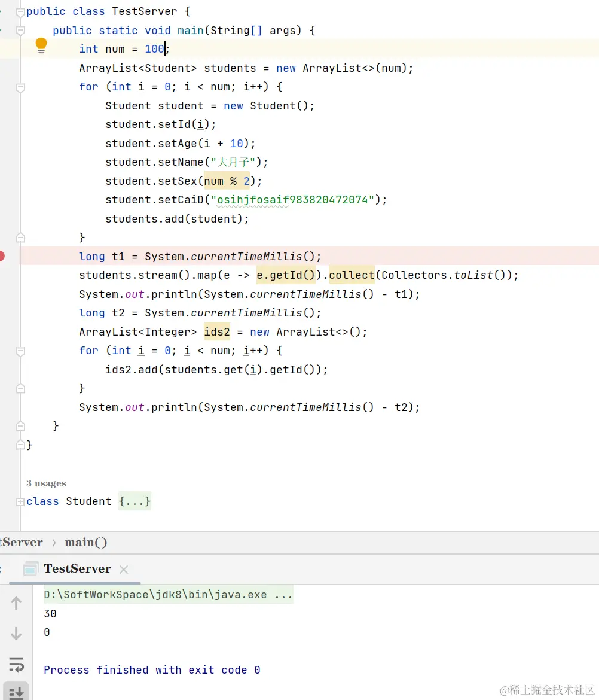This screenshot has height=700, width=599.
Task: Click the ids2.add statement line
Action: click(x=216, y=370)
